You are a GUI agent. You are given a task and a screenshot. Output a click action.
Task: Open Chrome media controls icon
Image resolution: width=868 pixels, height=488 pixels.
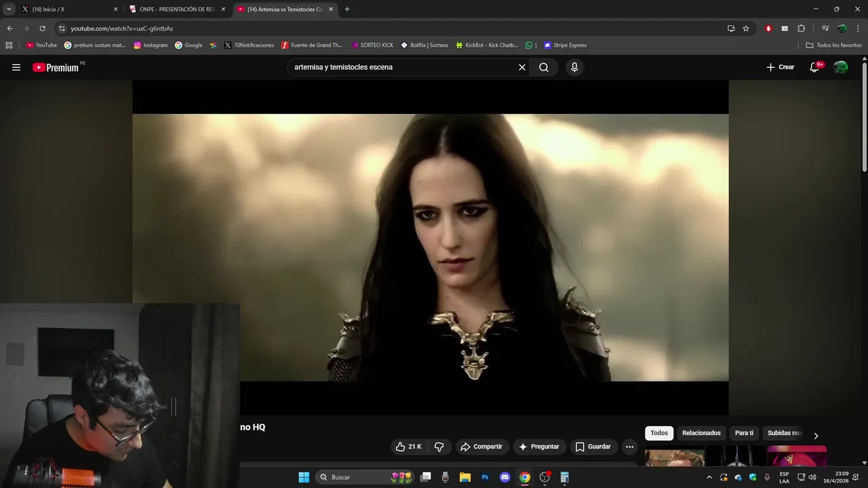(825, 28)
